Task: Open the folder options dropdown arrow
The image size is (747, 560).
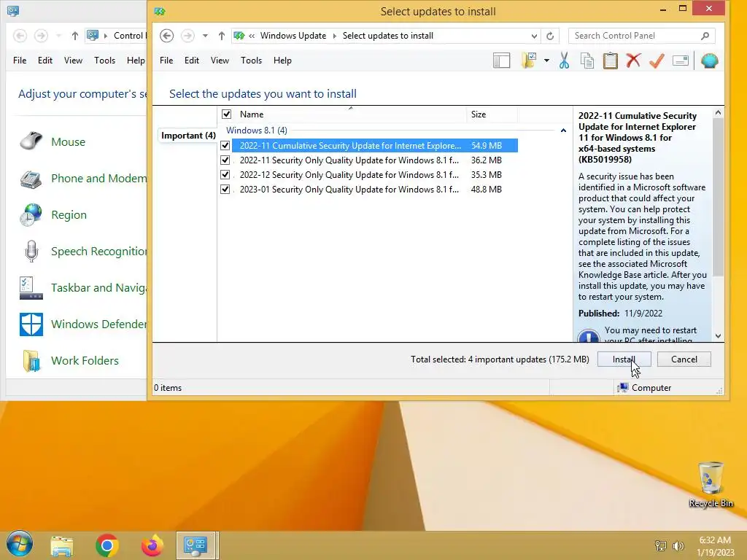Action: [546, 61]
